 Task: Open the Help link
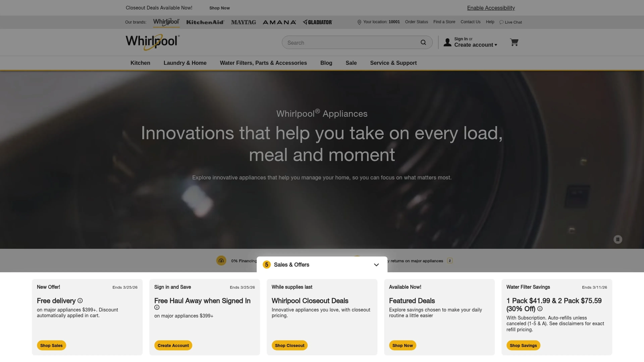490,22
